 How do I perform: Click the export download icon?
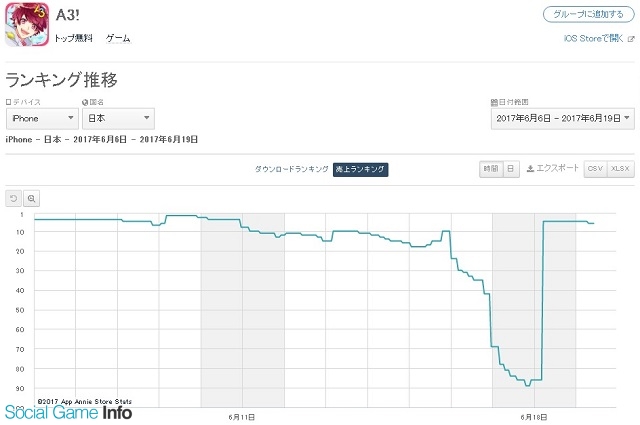tap(530, 169)
